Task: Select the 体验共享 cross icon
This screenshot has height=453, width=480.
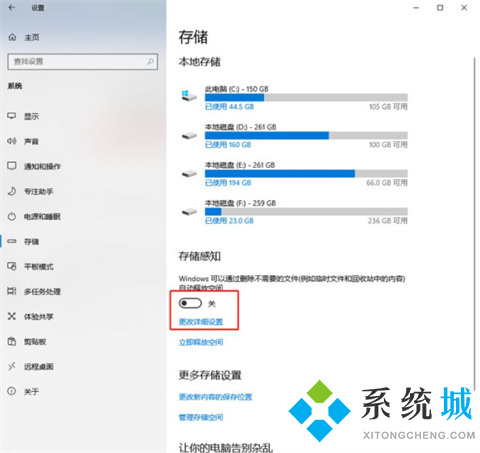Action: click(x=12, y=316)
